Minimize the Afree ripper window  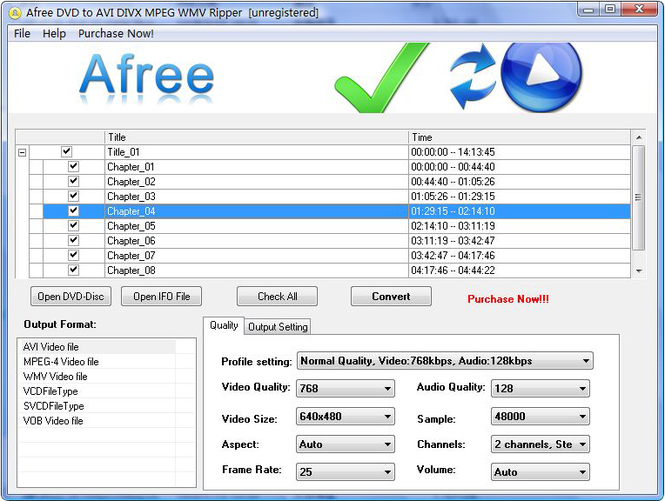589,10
